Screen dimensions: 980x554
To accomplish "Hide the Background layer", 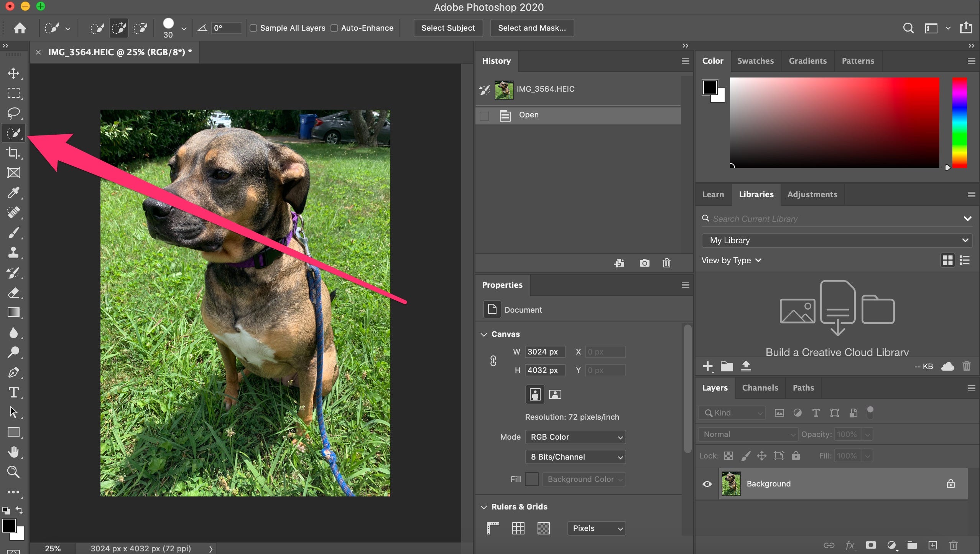I will pos(707,483).
